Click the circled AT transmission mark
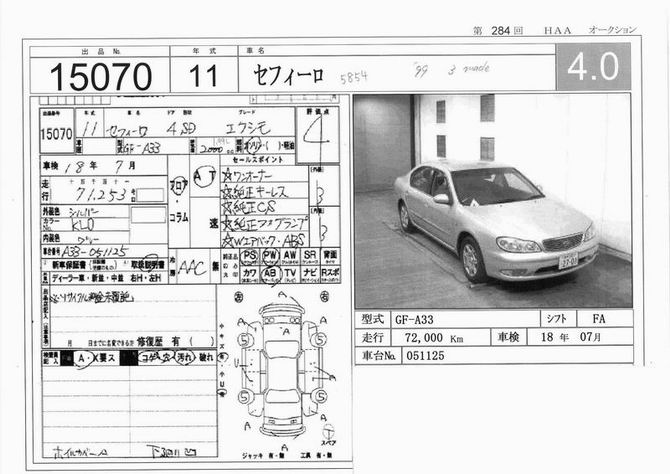670x474 pixels. [204, 176]
